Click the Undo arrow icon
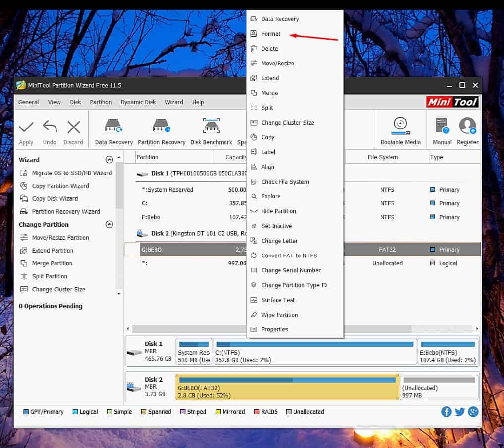This screenshot has width=504, height=448. pyautogui.click(x=50, y=127)
